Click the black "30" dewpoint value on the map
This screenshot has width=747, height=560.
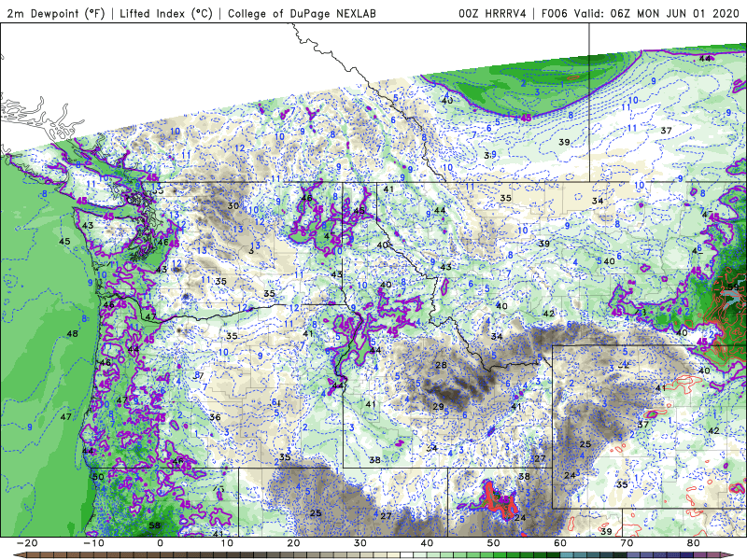(x=233, y=205)
